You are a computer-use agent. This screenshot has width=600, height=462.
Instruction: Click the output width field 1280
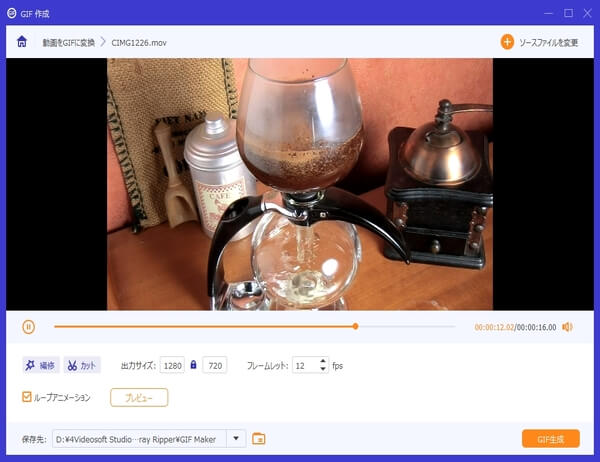click(x=172, y=365)
